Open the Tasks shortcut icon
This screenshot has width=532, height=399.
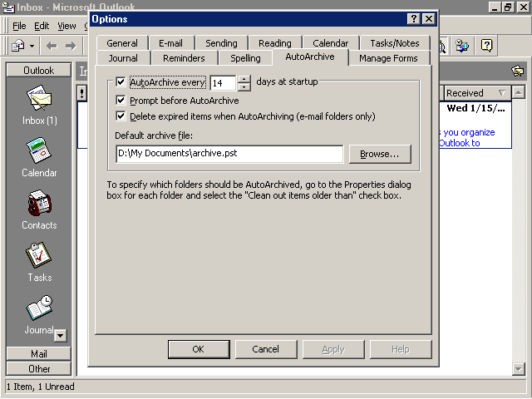39,255
